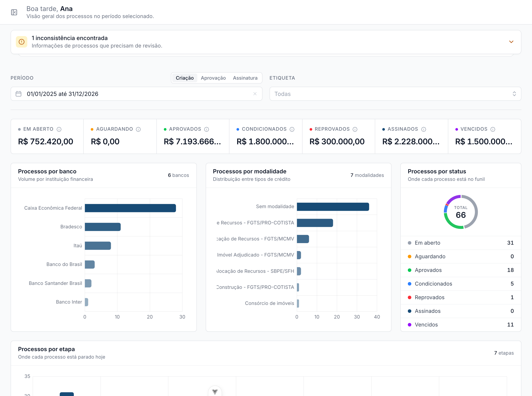Expand the inconsistency alert chevron
The image size is (532, 396).
coord(511,42)
